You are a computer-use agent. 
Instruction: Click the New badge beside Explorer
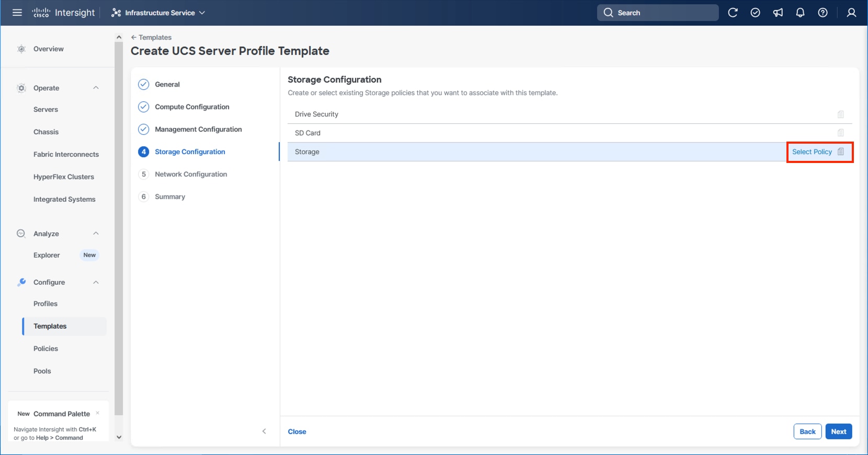pos(89,255)
